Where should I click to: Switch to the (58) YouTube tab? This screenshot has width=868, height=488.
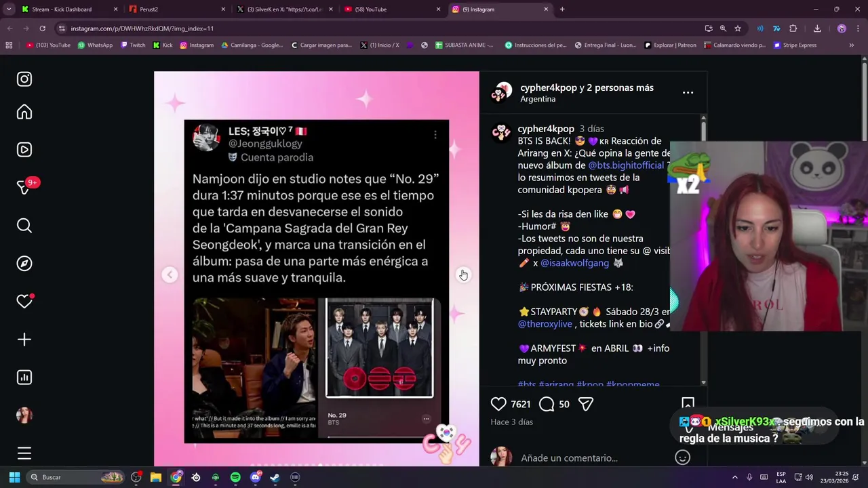[x=393, y=9]
